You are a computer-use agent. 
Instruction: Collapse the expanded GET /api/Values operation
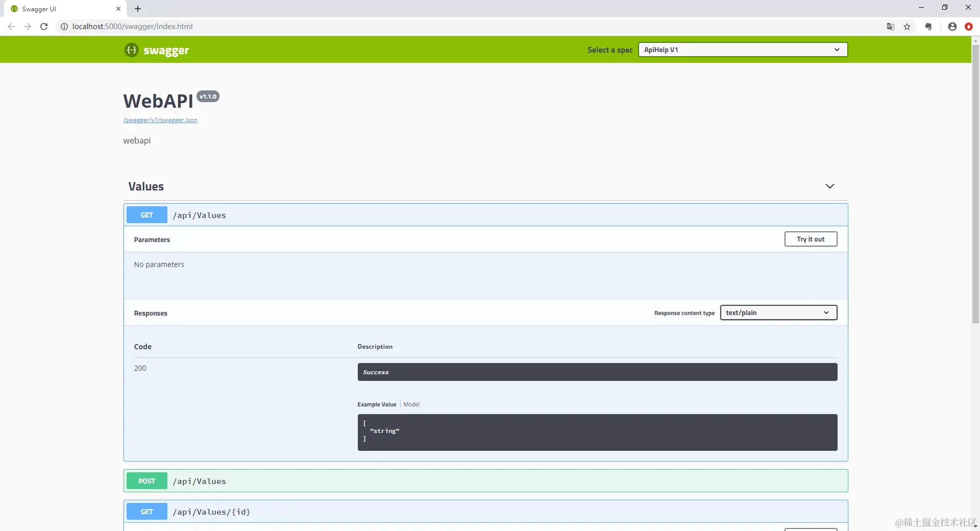point(485,215)
